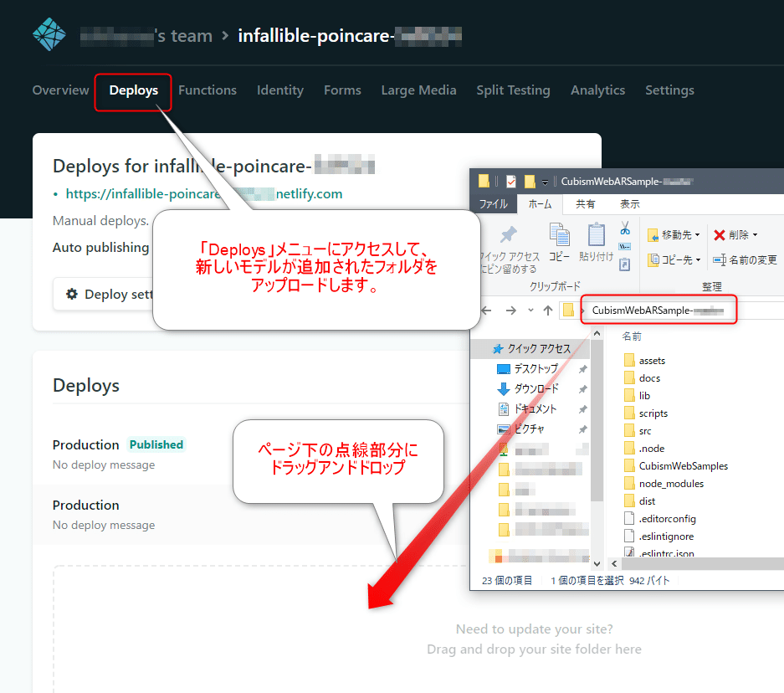This screenshot has width=784, height=693.
Task: Open the Analytics tab
Action: point(598,90)
